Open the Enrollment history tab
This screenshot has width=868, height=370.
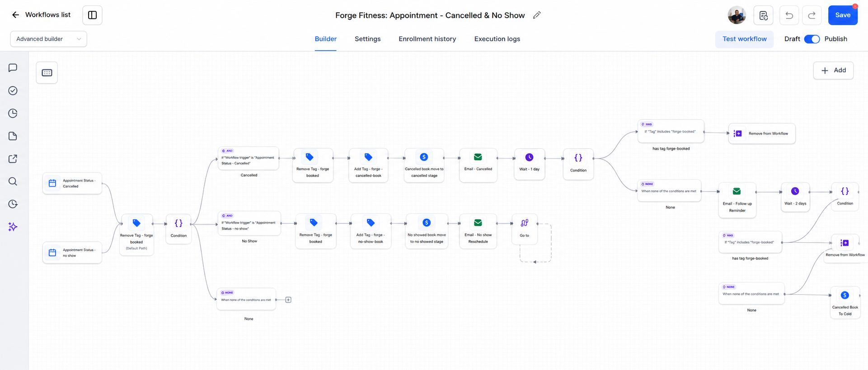click(427, 39)
